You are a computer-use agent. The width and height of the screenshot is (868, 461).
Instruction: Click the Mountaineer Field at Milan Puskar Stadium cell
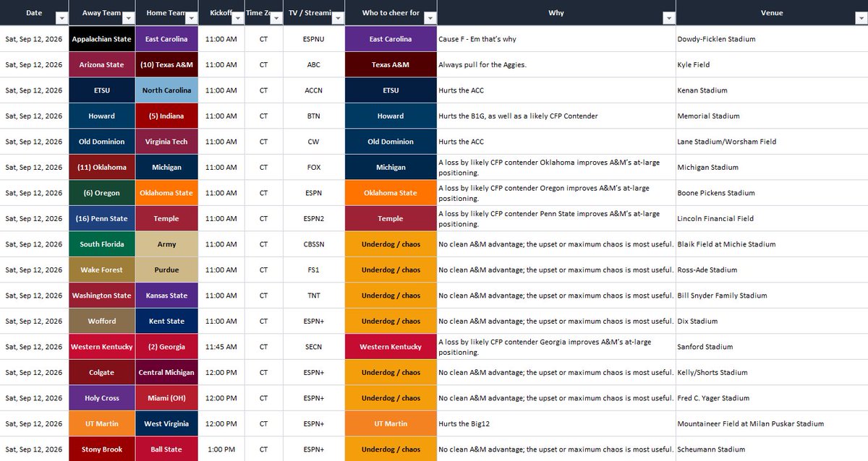click(772, 424)
